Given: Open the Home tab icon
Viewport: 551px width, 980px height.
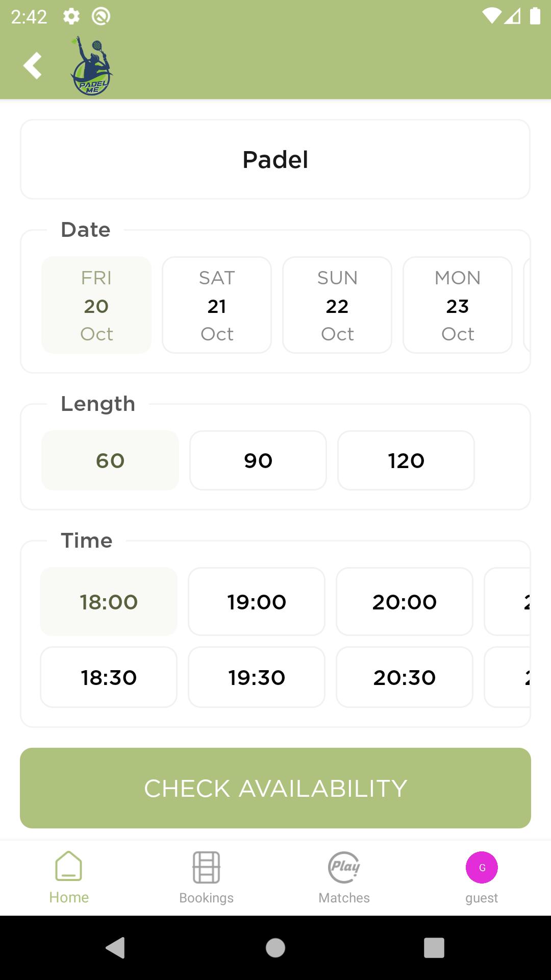Looking at the screenshot, I should [x=69, y=866].
